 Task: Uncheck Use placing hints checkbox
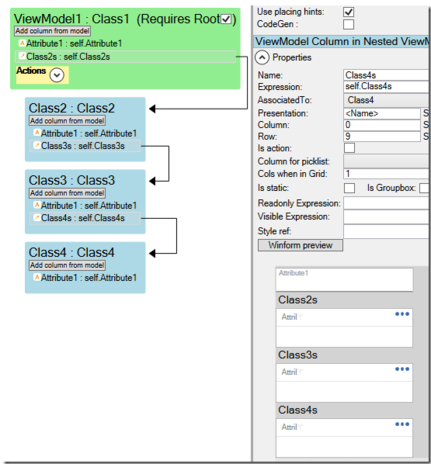pyautogui.click(x=349, y=12)
